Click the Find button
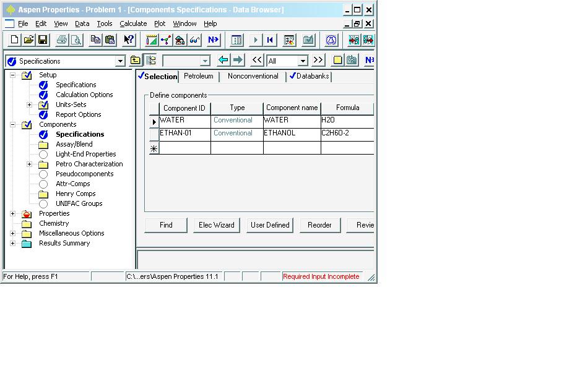 tap(166, 225)
